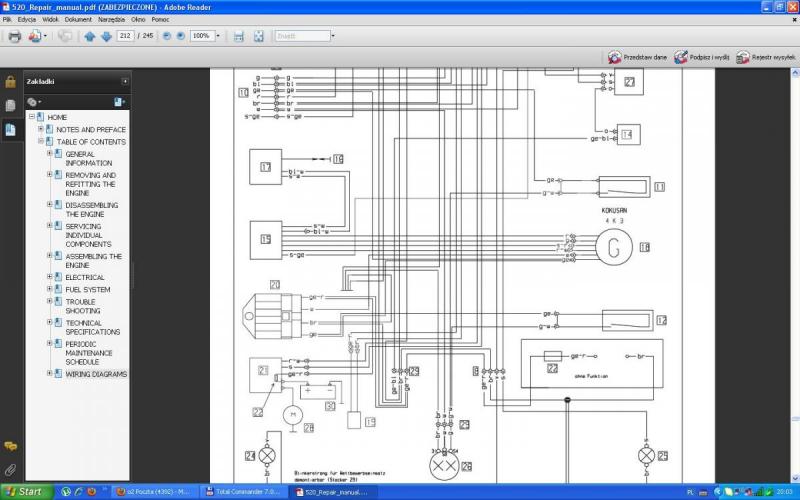Click the Podpisz i wyślij button

703,58
